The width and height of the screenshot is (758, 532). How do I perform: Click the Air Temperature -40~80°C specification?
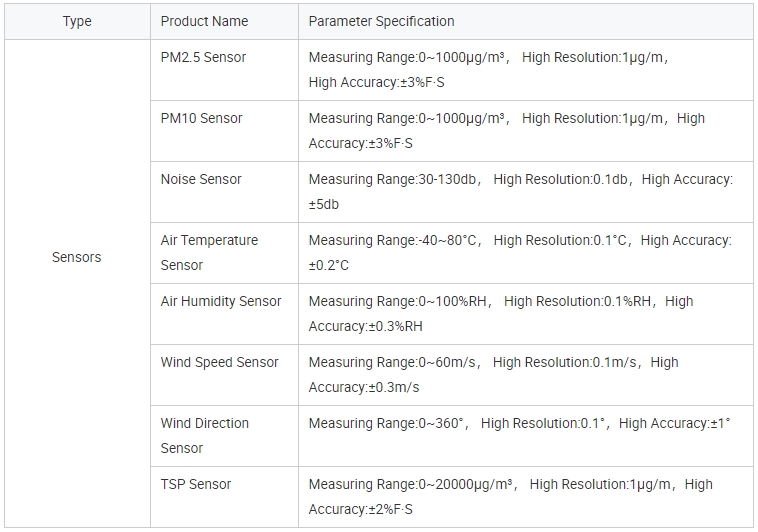click(x=520, y=252)
